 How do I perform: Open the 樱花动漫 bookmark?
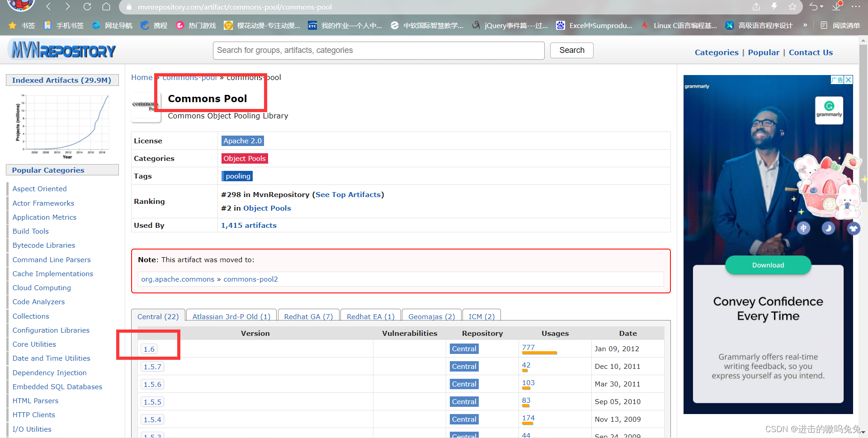(x=262, y=25)
